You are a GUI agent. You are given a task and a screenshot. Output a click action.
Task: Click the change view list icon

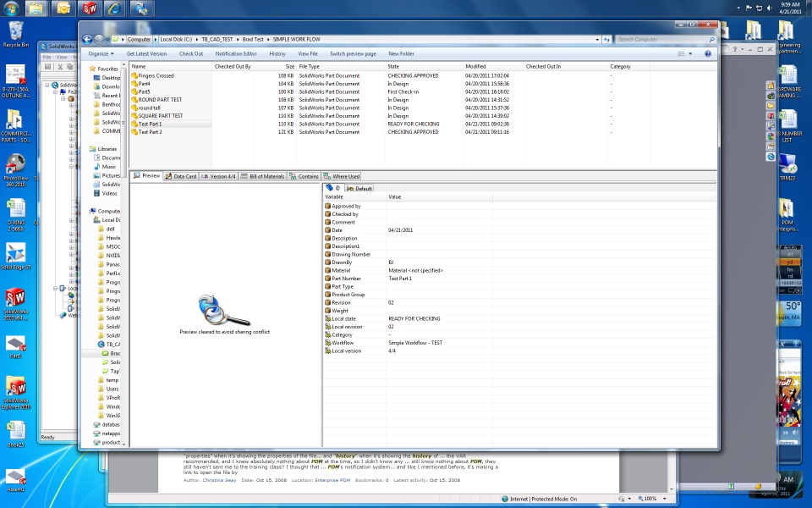coord(682,54)
